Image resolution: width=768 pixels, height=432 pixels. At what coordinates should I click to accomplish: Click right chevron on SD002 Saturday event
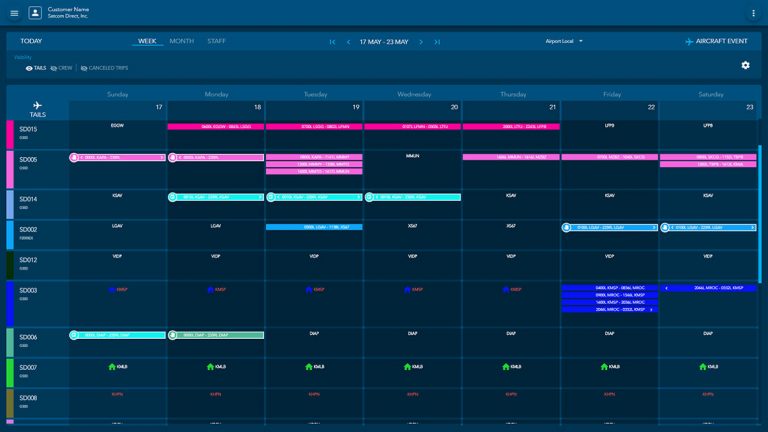click(x=752, y=228)
